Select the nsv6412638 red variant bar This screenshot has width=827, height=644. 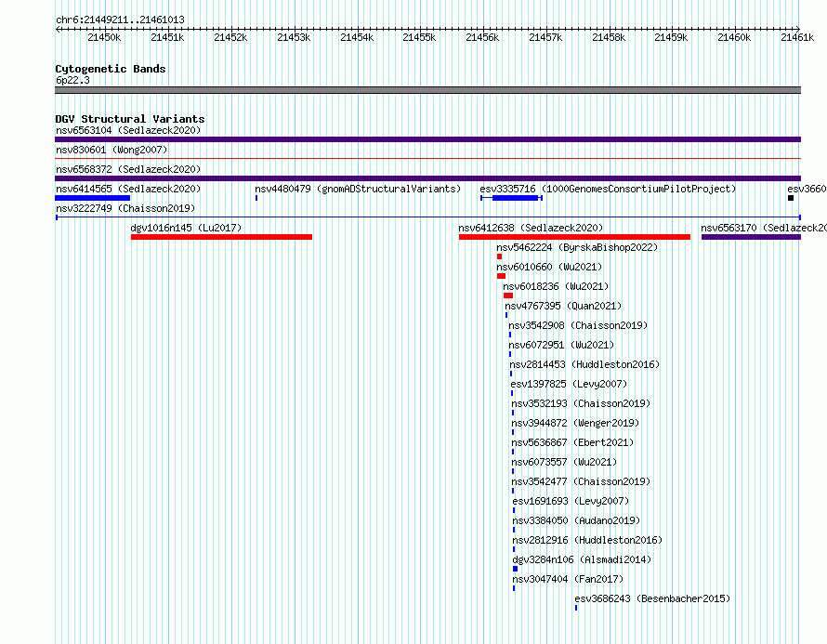574,237
